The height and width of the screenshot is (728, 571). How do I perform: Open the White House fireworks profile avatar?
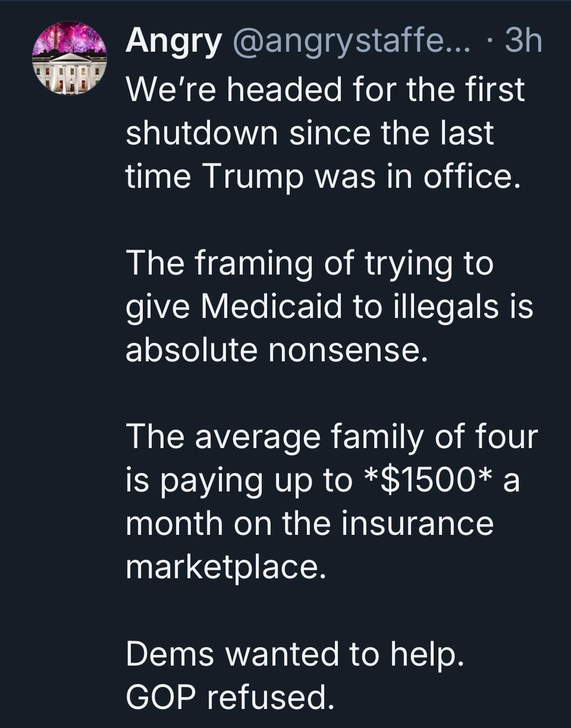pyautogui.click(x=69, y=58)
